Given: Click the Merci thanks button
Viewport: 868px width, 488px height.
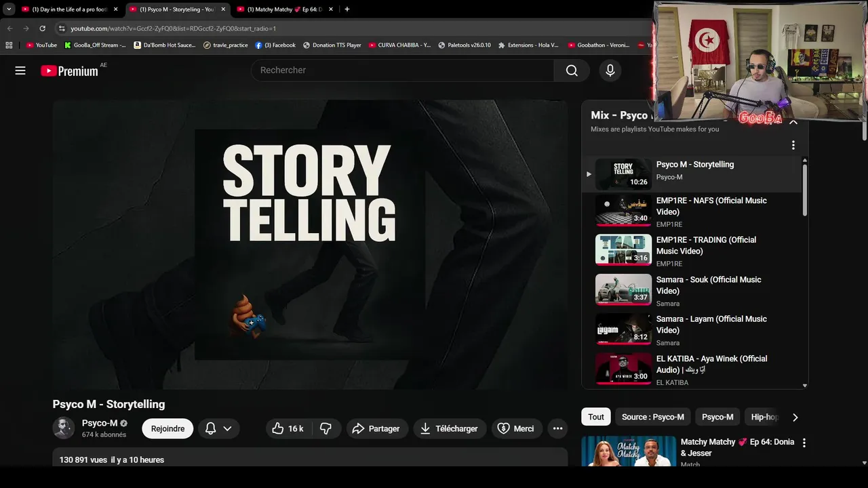Looking at the screenshot, I should tap(517, 428).
